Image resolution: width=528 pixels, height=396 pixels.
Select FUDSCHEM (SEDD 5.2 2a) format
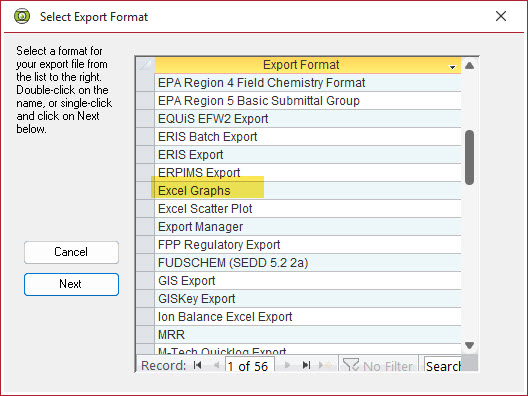[308, 263]
